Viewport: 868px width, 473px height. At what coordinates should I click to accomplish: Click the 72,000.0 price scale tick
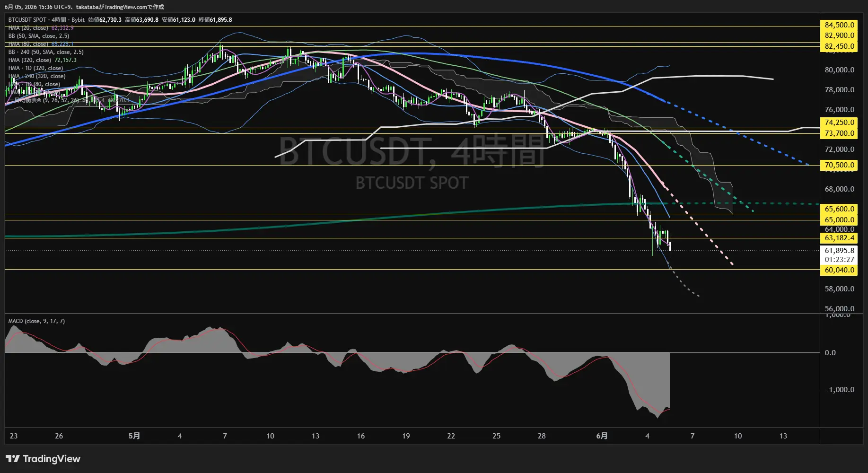(x=840, y=149)
